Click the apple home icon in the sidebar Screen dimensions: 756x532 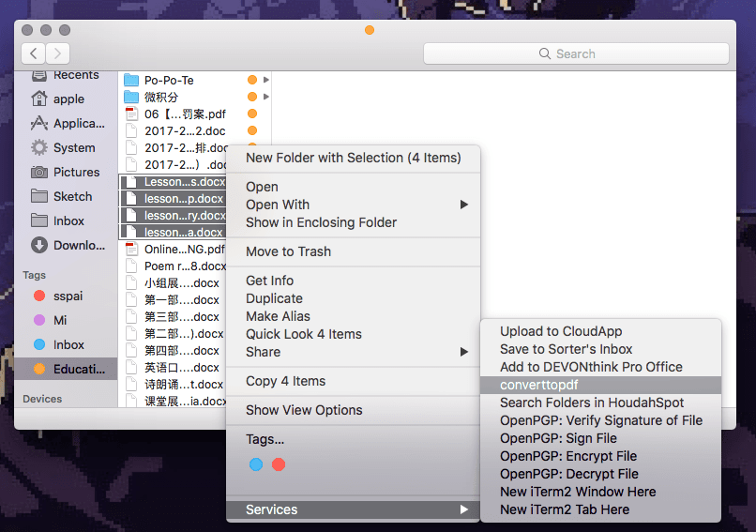(39, 99)
